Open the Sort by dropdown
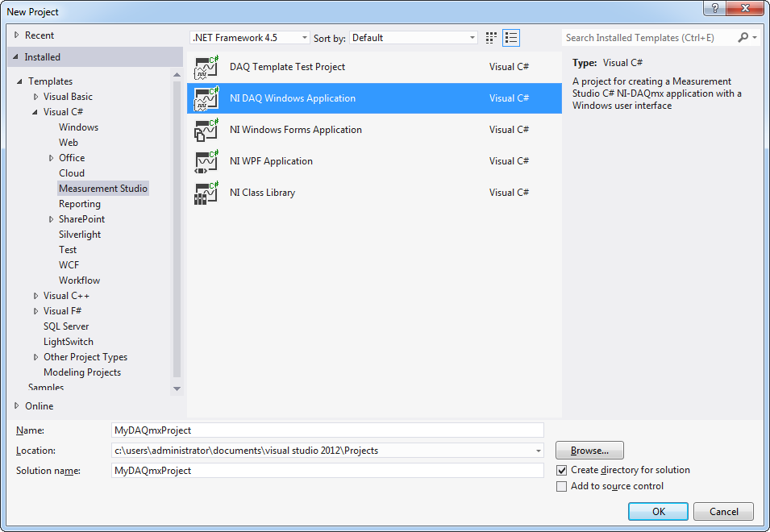770x532 pixels. click(x=414, y=38)
